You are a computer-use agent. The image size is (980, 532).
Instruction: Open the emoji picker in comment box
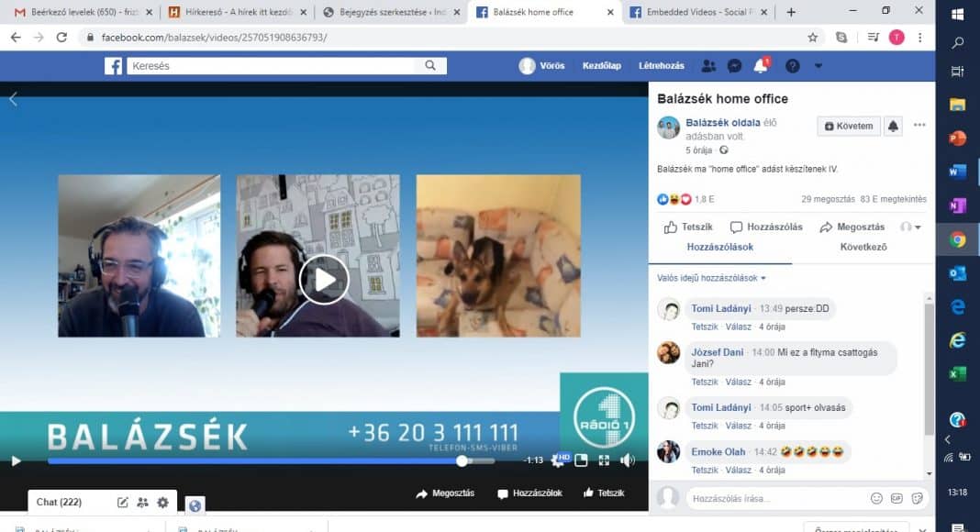pos(877,498)
